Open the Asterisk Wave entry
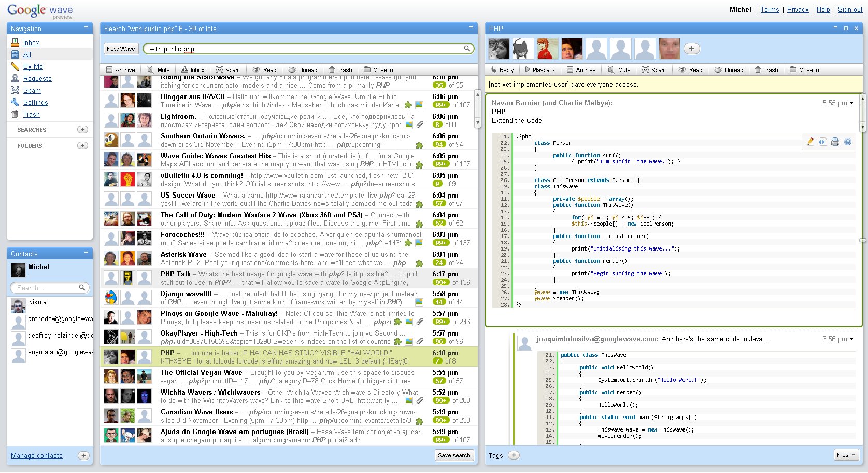 (289, 258)
